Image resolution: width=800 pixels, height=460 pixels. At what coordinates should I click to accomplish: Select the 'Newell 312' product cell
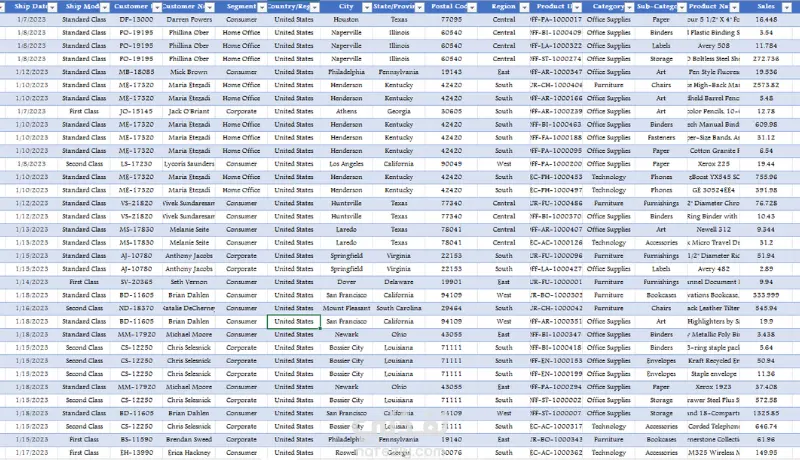pyautogui.click(x=713, y=229)
